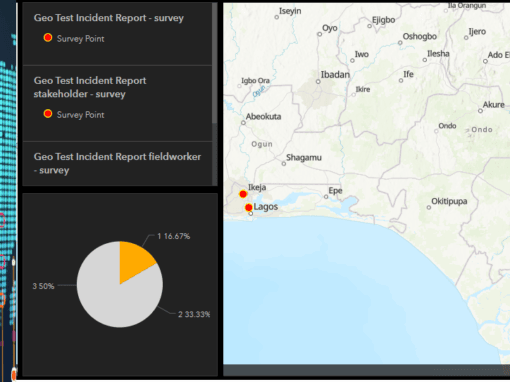Click the Okitipupa label on the map
This screenshot has width=510, height=382.
click(449, 201)
